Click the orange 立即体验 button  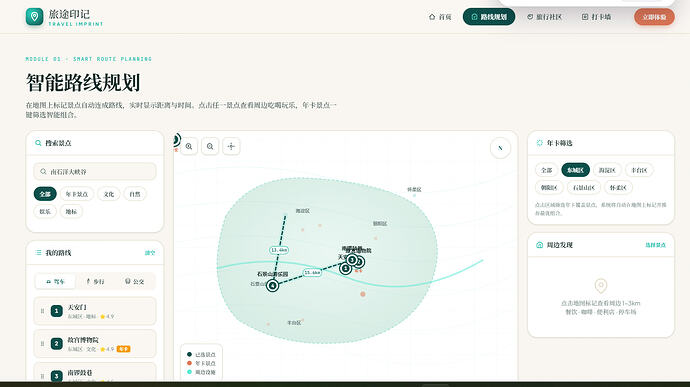pos(654,17)
